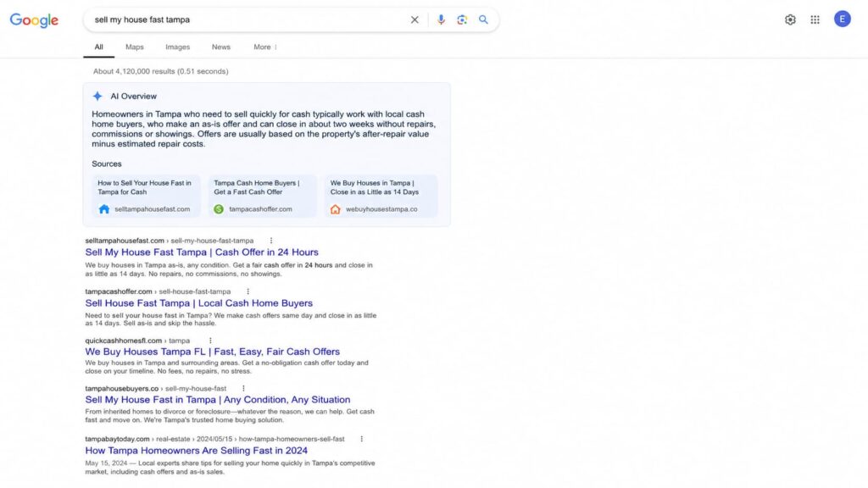Open options for tampabaytoday.com result
This screenshot has width=868, height=488.
click(x=361, y=439)
